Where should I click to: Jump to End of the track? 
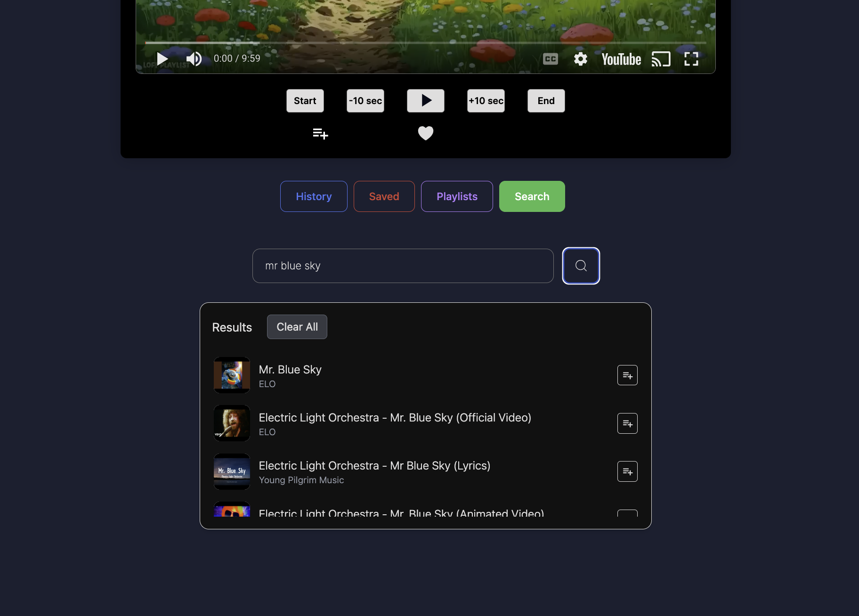click(x=546, y=101)
